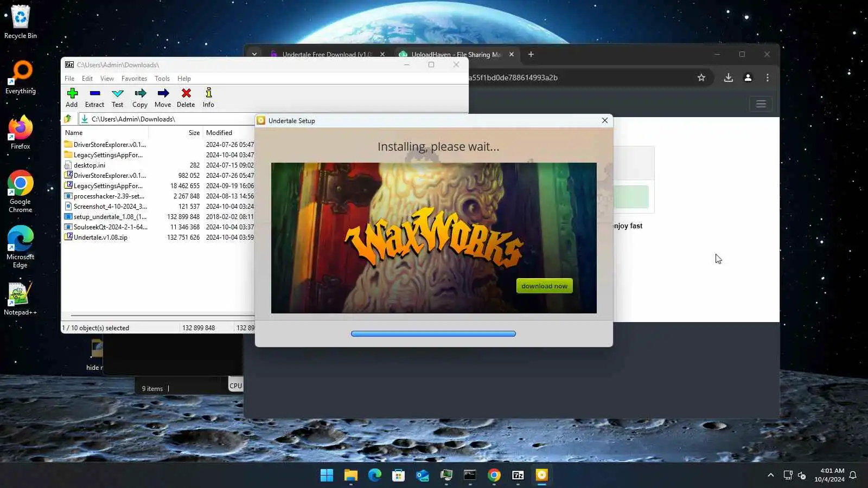Close the UploadHaven tab
The height and width of the screenshot is (488, 868).
(512, 54)
